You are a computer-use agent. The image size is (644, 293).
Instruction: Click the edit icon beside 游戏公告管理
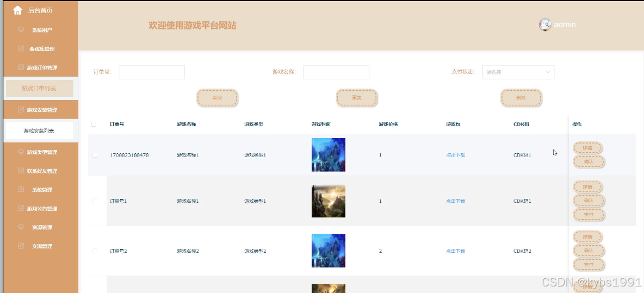click(21, 208)
